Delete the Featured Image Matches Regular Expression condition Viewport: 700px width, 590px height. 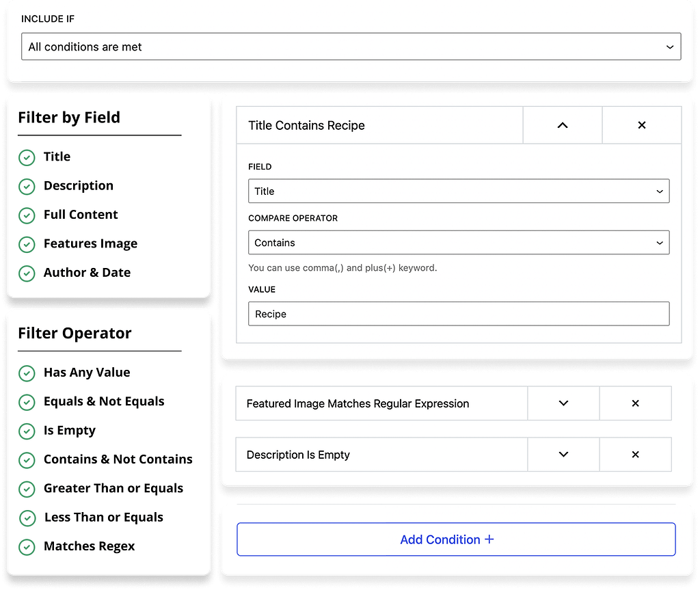coord(635,403)
